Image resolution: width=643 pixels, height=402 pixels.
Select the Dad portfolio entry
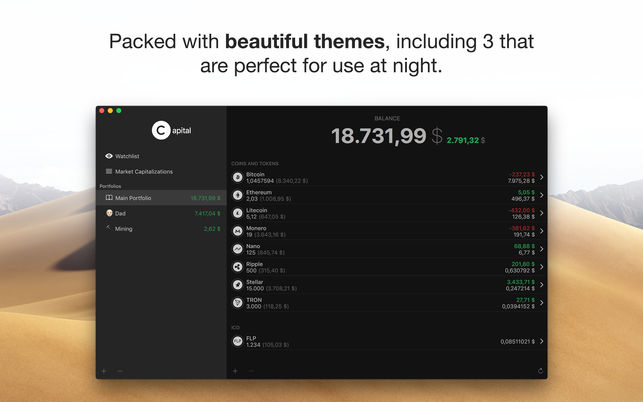click(x=161, y=213)
